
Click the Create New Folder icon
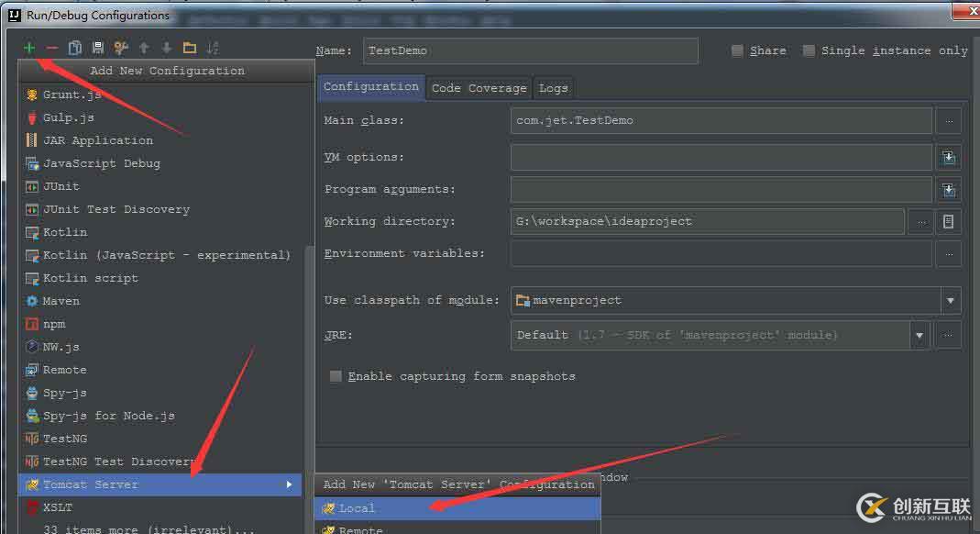point(190,48)
